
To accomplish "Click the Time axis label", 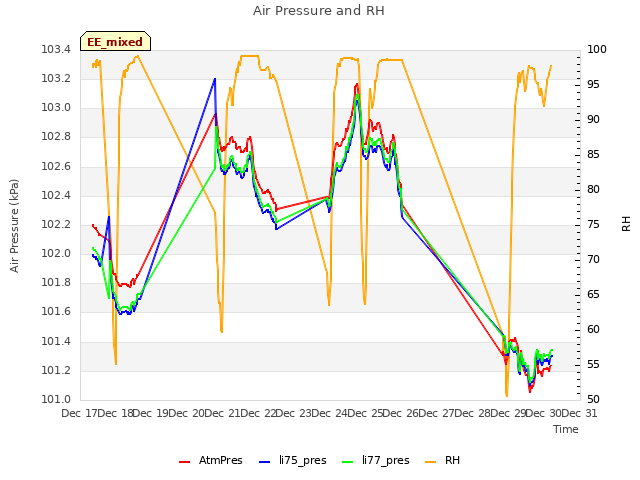I will pos(566,429).
